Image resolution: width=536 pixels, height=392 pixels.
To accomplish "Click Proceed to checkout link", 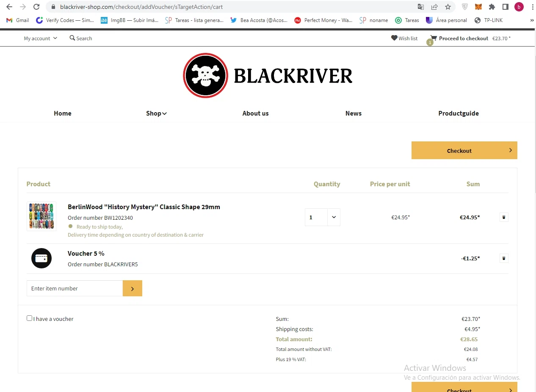I will [x=464, y=38].
